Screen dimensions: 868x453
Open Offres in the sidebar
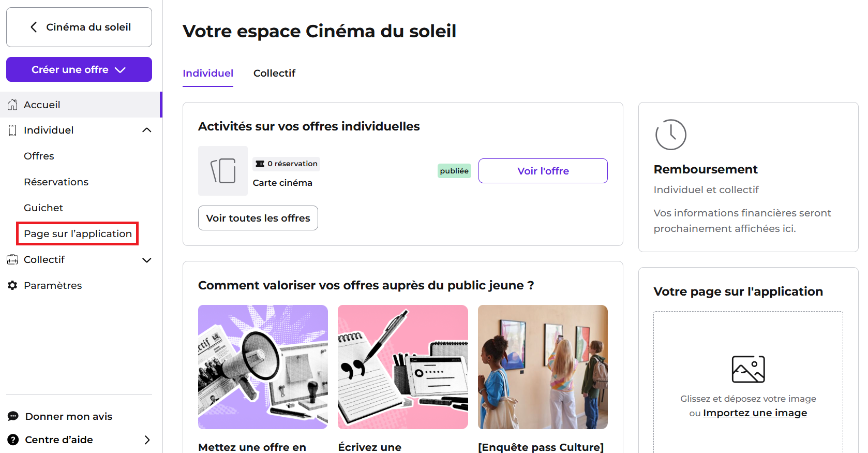point(39,156)
